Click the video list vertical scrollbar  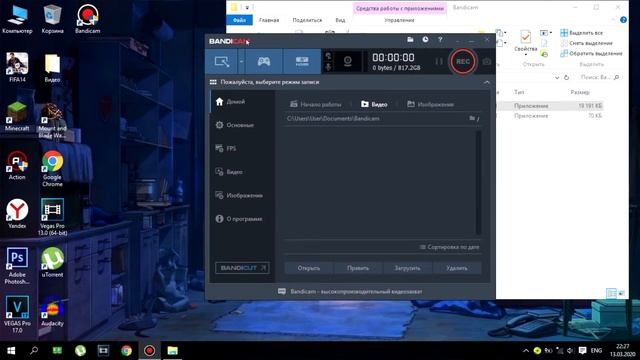coord(478,182)
